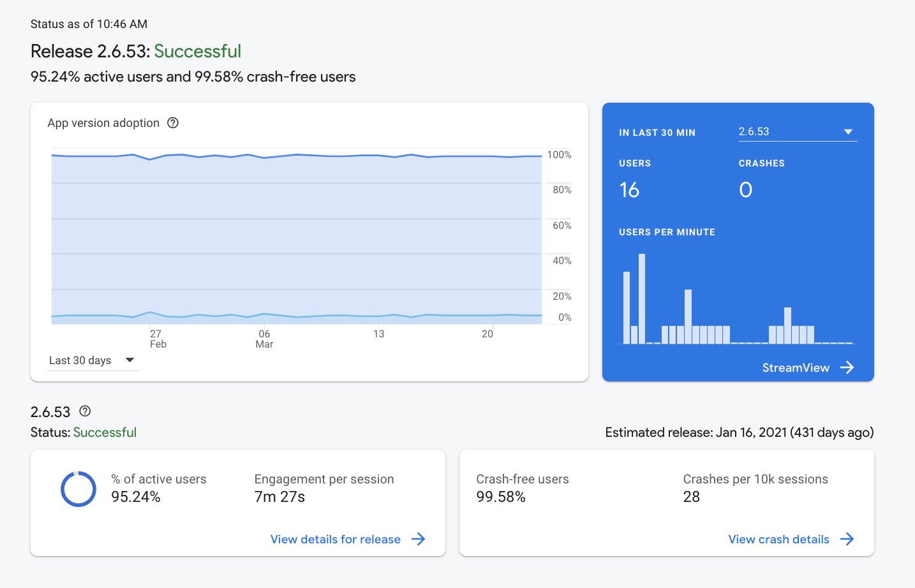Click the help icon beside version 2.6.53 heading
This screenshot has height=588, width=915.
point(85,411)
